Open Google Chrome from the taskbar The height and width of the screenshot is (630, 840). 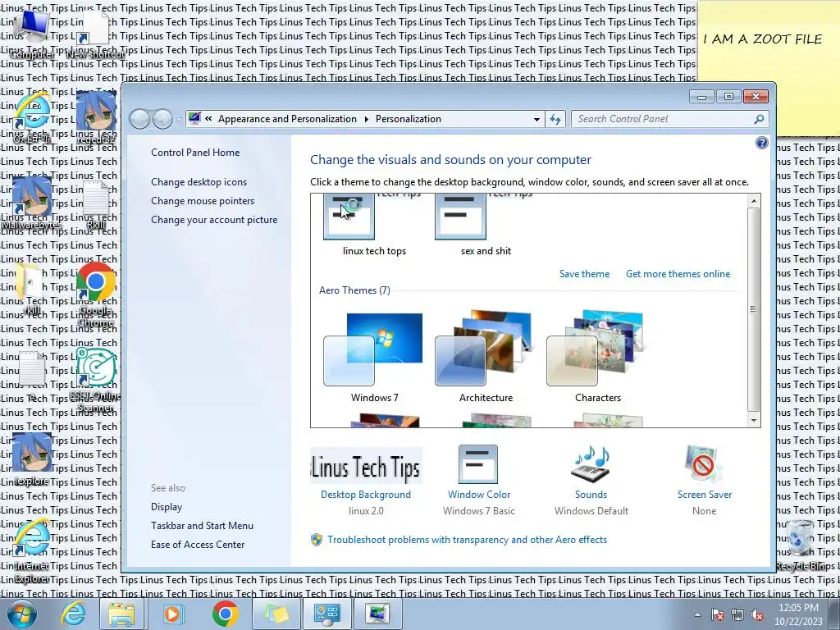coord(225,614)
